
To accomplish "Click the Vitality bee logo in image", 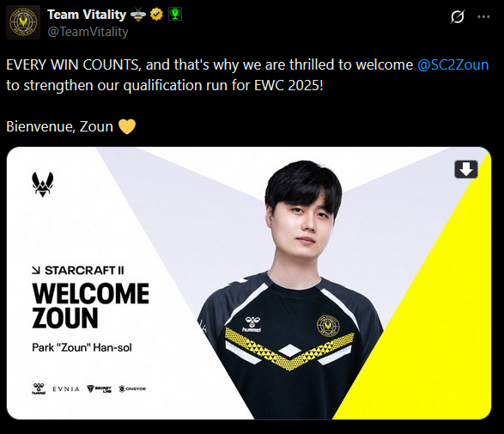I will tap(42, 185).
